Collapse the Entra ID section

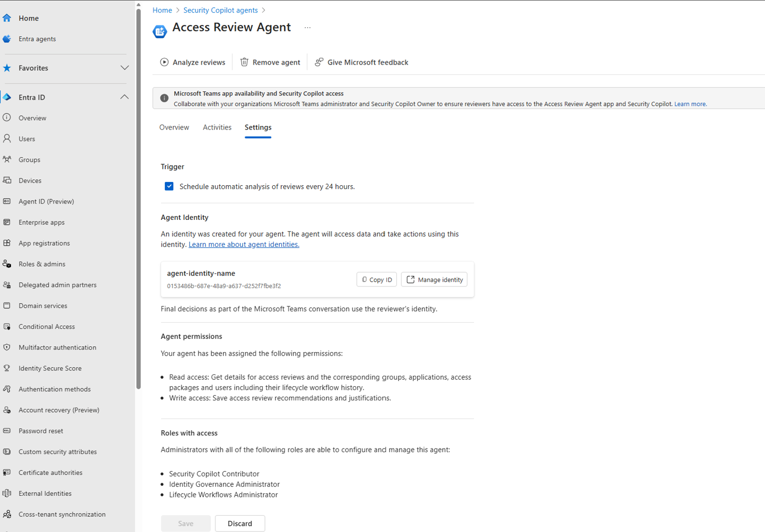pos(124,97)
